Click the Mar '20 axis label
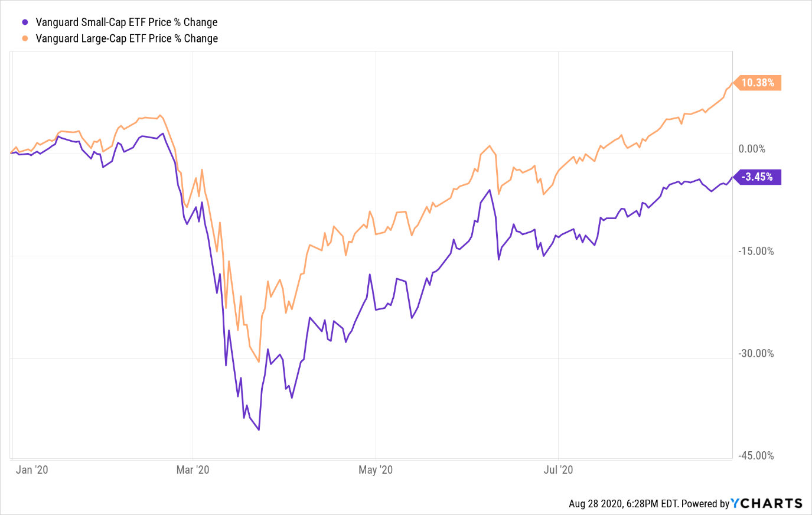Image resolution: width=812 pixels, height=515 pixels. (193, 470)
